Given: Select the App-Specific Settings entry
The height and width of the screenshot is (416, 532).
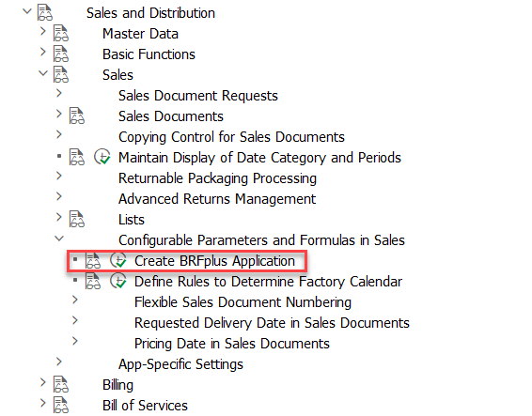Looking at the screenshot, I should (x=180, y=364).
